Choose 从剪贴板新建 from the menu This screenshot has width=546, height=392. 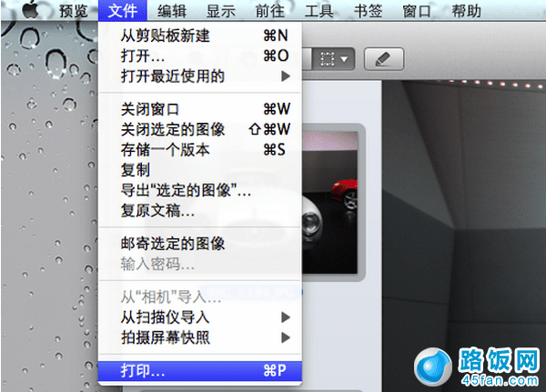(200, 35)
